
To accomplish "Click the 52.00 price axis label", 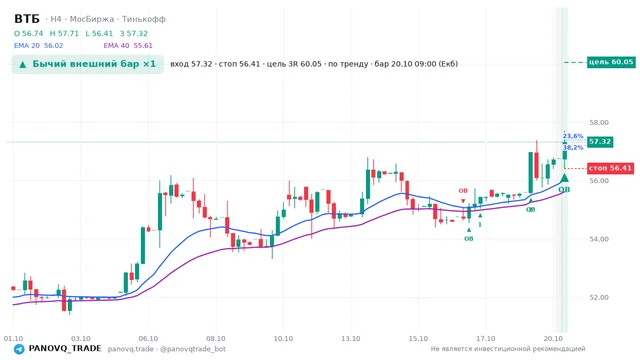I will pyautogui.click(x=599, y=298).
